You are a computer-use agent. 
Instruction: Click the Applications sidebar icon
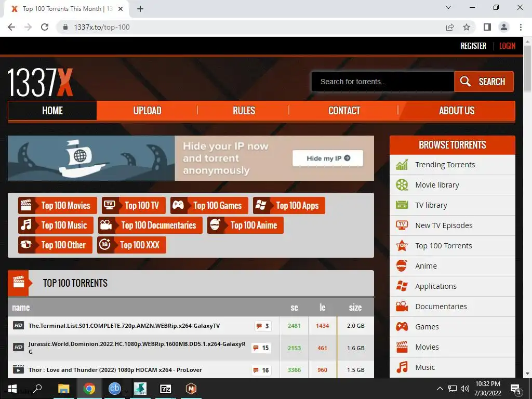[402, 286]
